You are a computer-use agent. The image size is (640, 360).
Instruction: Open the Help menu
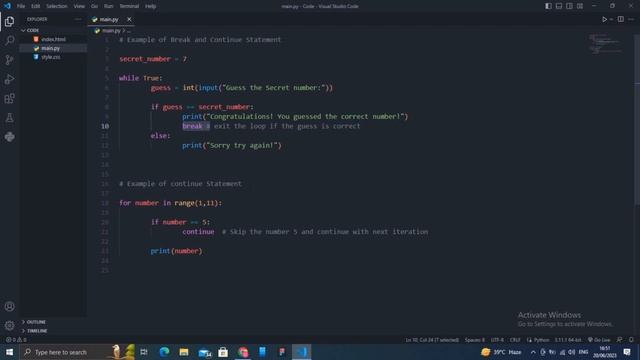[151, 6]
